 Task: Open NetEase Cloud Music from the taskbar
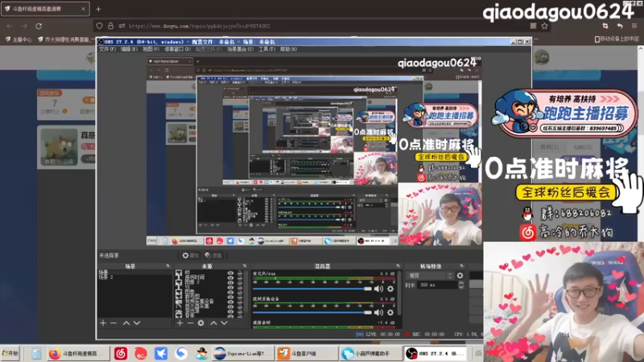tap(121, 353)
